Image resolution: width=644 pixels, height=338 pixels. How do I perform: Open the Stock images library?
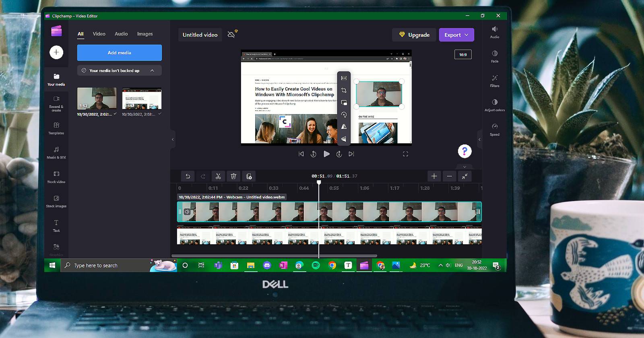(56, 202)
